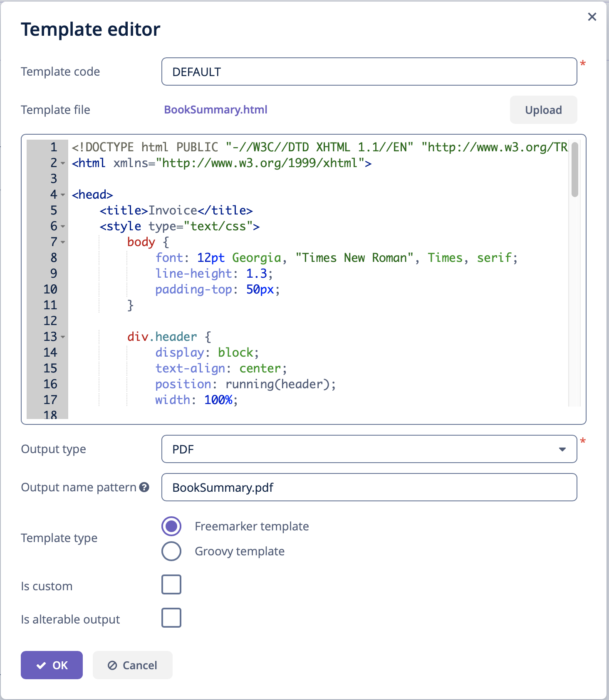Close the Template editor dialog
Screen dimensions: 609x700
pyautogui.click(x=592, y=17)
